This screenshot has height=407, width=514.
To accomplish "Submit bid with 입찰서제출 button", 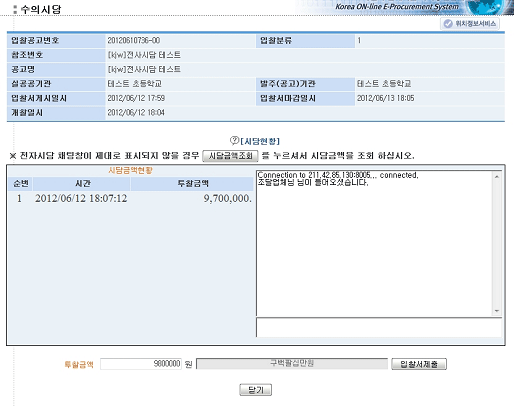I will click(419, 364).
